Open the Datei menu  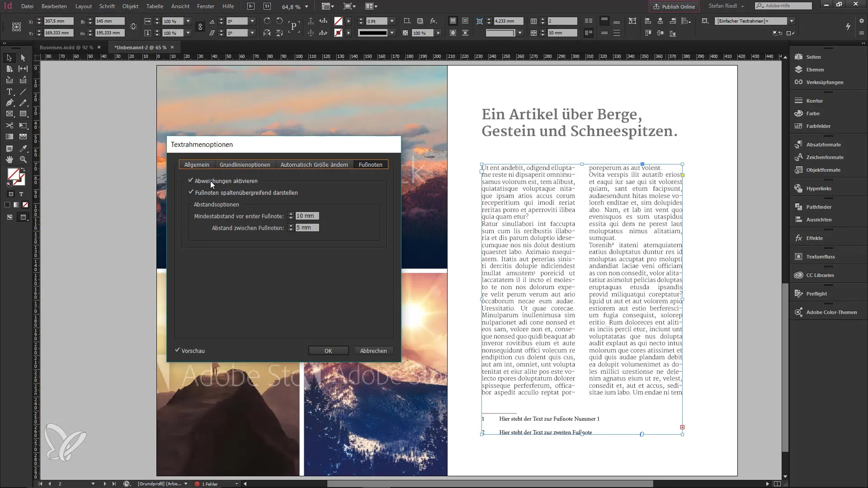[x=27, y=6]
